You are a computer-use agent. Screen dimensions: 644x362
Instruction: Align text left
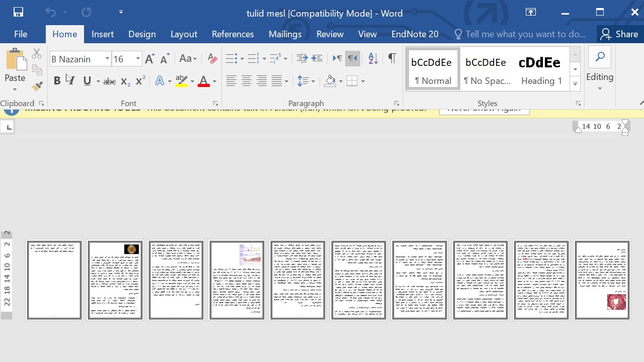(231, 81)
